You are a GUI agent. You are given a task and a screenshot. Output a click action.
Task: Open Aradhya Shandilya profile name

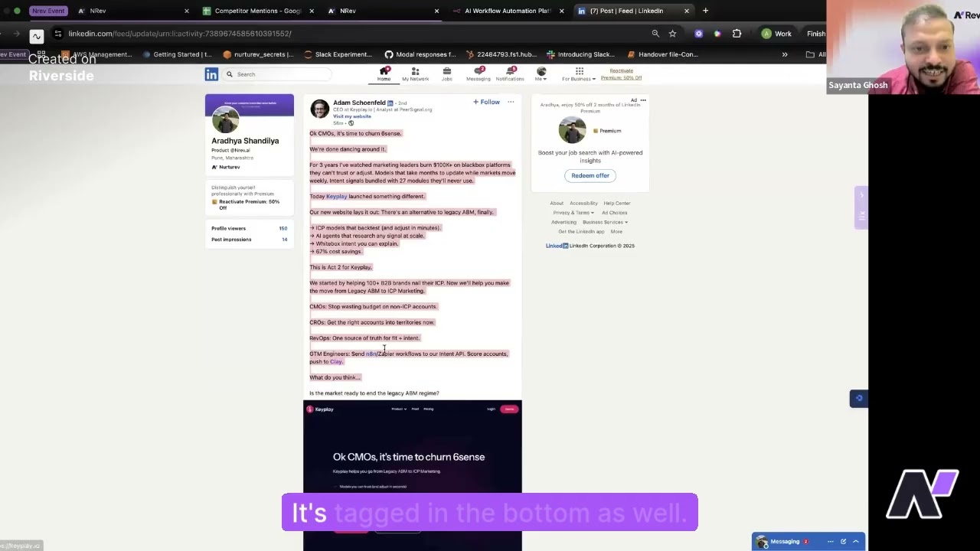coord(245,141)
